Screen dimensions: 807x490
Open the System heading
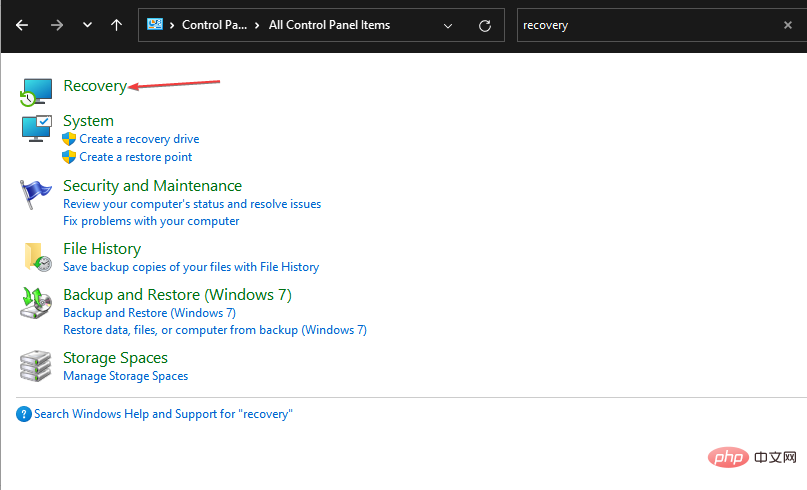(89, 120)
